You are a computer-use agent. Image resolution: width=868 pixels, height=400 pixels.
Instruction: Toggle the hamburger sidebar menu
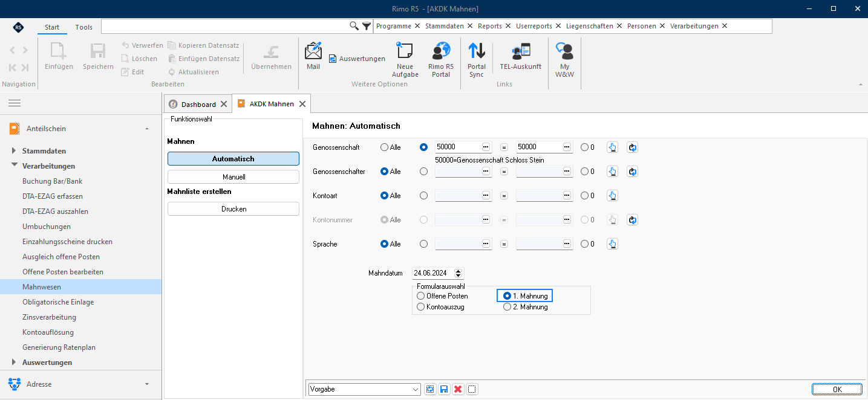pos(15,103)
